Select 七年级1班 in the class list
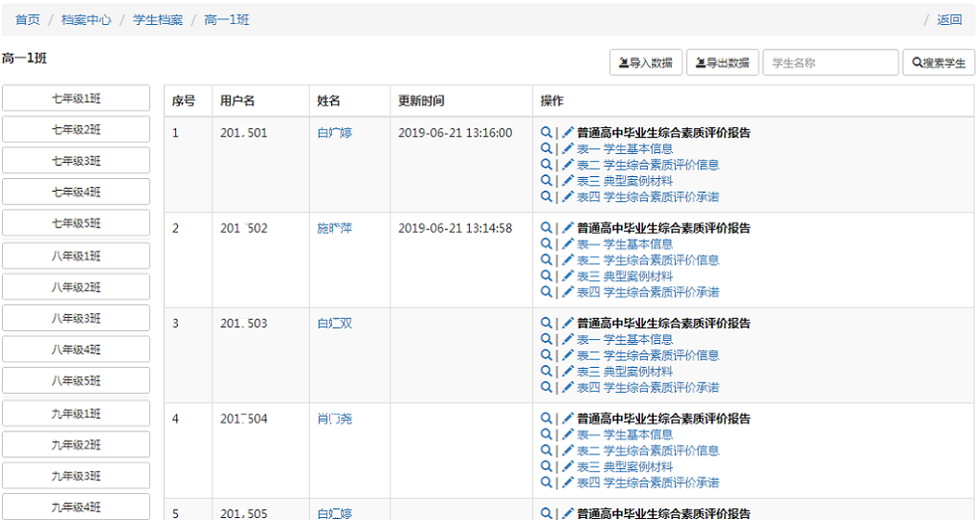 76,98
